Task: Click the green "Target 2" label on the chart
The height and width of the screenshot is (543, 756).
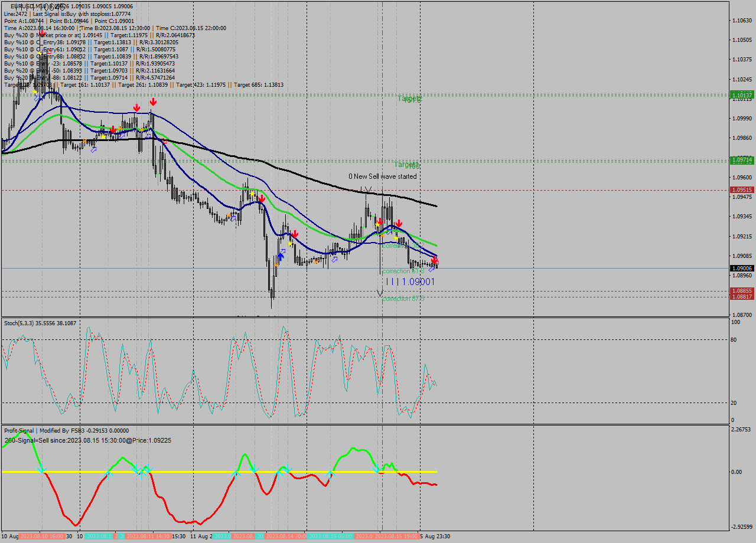Action: click(x=409, y=99)
